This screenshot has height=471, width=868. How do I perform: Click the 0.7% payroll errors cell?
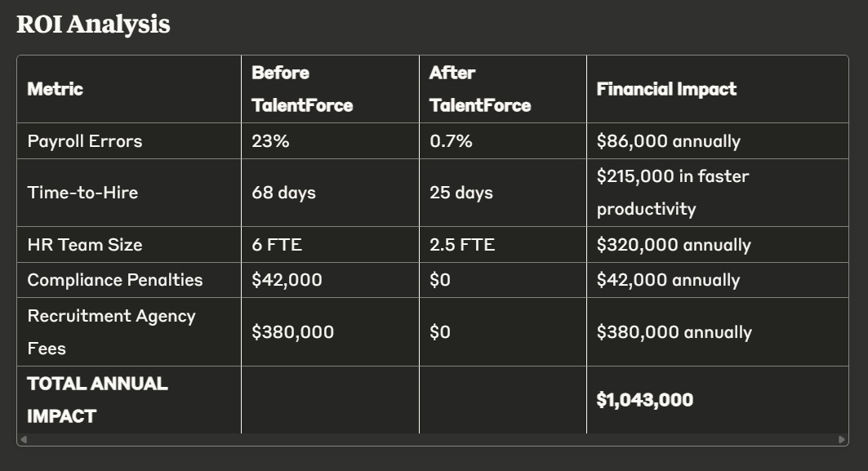pos(503,141)
